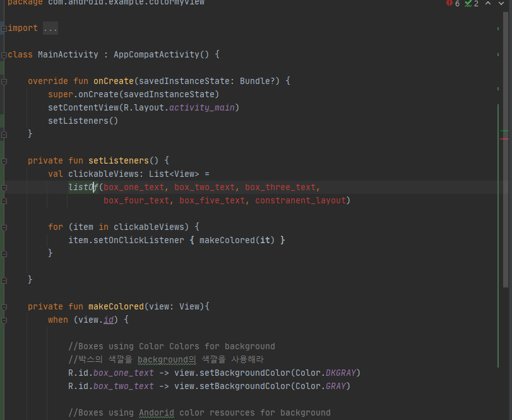Collapse the makeColored function fold marker
This screenshot has height=420, width=512.
(4, 308)
